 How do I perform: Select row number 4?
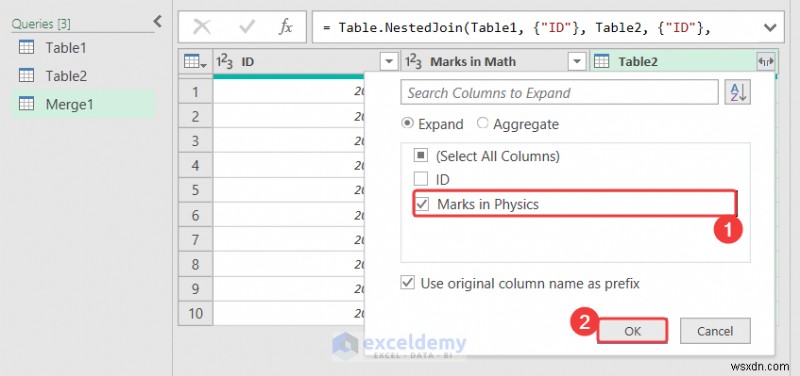[195, 166]
